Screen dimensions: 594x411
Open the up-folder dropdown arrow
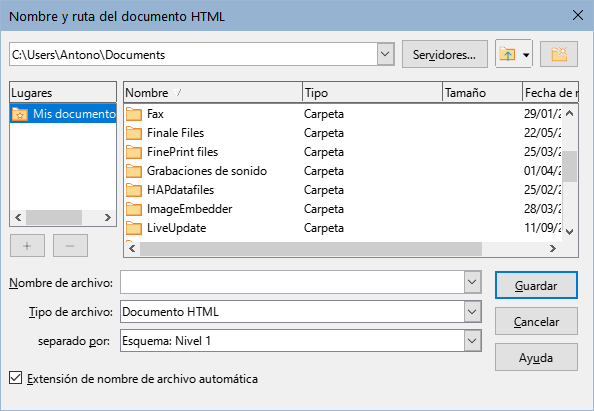point(526,55)
